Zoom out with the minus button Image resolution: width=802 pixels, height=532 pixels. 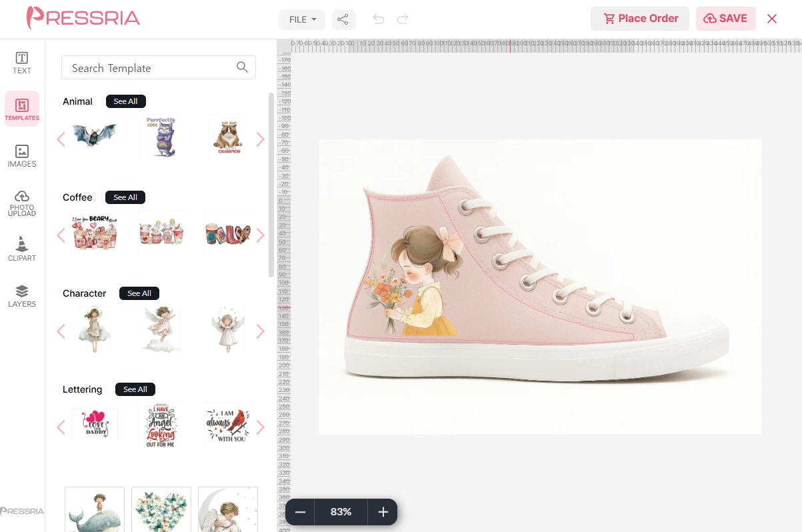(x=300, y=512)
